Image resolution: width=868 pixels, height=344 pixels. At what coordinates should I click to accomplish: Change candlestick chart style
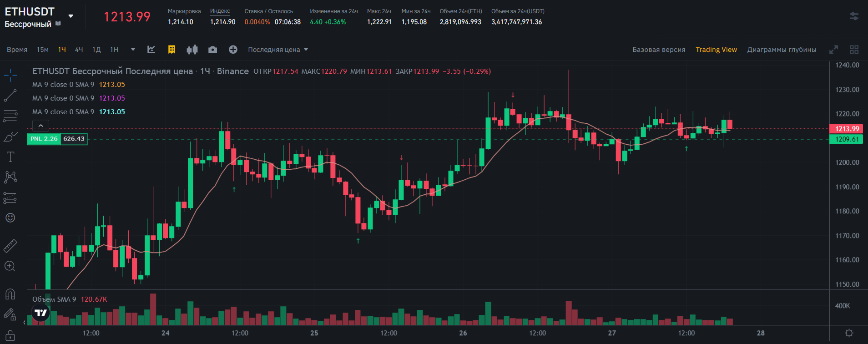(192, 50)
